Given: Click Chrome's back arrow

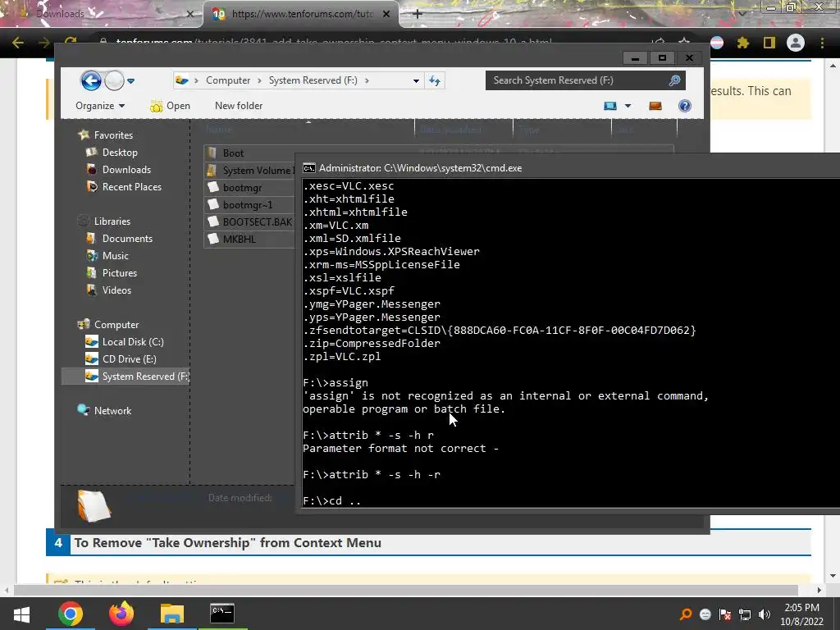Looking at the screenshot, I should click(x=18, y=43).
